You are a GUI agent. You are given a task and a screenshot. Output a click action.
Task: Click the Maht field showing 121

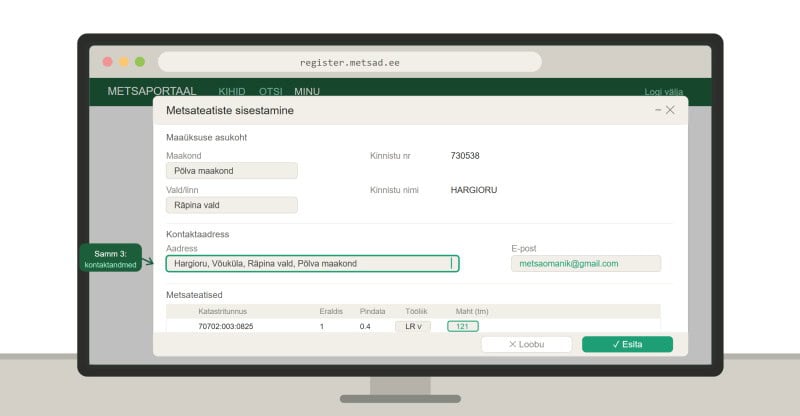click(x=463, y=326)
